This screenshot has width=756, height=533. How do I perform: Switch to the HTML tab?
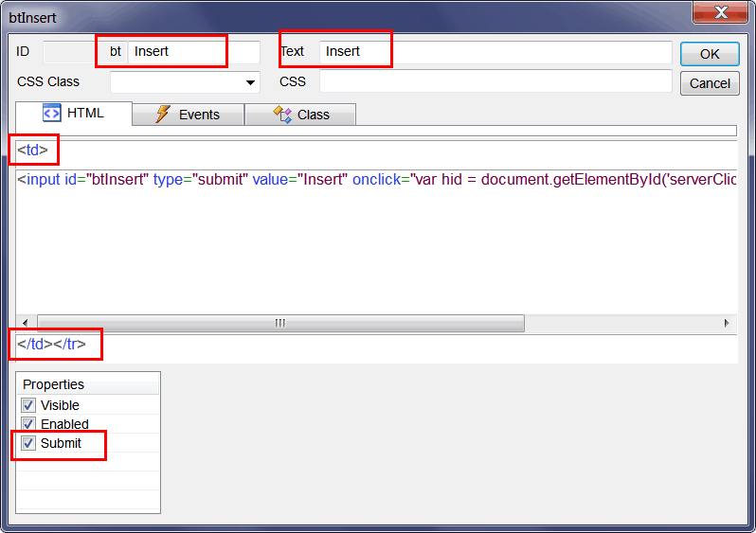74,114
